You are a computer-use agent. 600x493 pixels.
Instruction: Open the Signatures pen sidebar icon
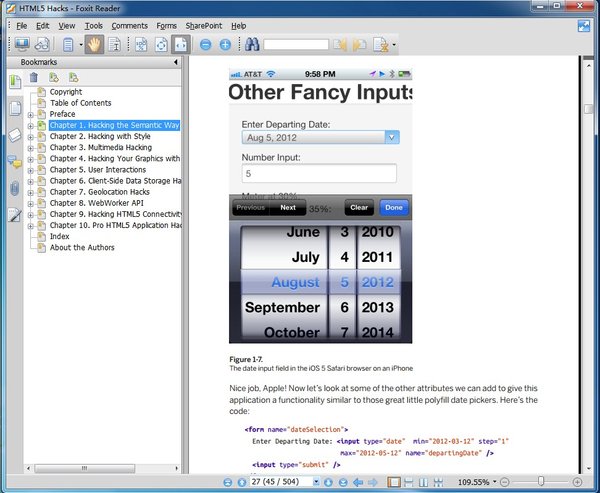point(15,215)
